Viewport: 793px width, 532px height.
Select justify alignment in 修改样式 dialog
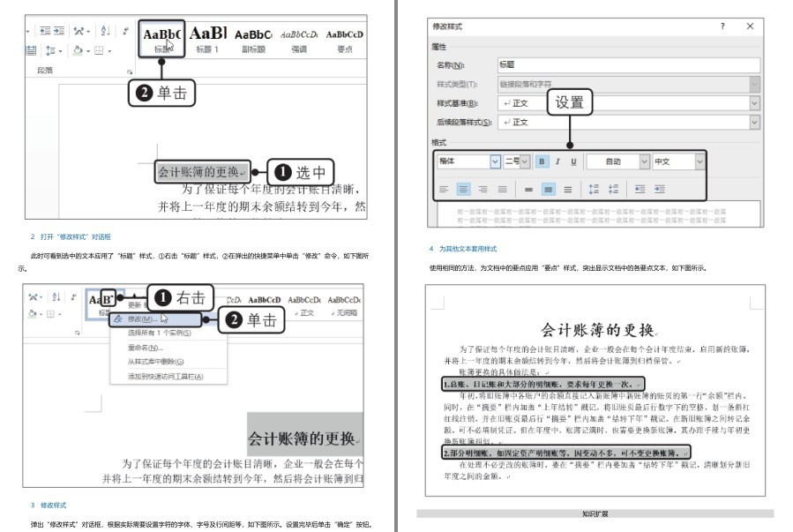pyautogui.click(x=502, y=189)
